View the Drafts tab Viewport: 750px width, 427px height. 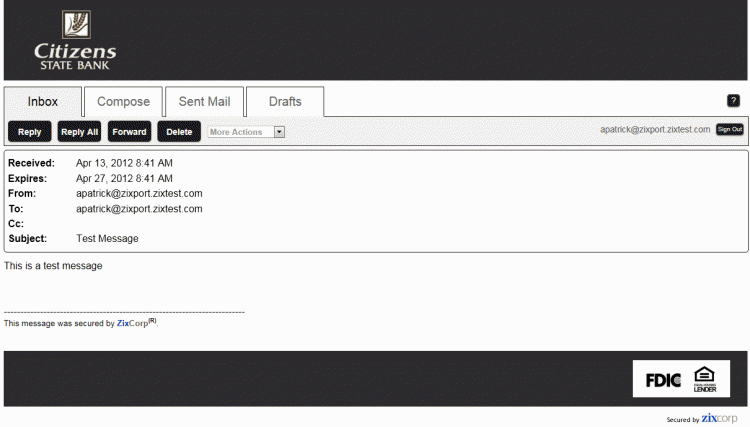click(x=285, y=102)
